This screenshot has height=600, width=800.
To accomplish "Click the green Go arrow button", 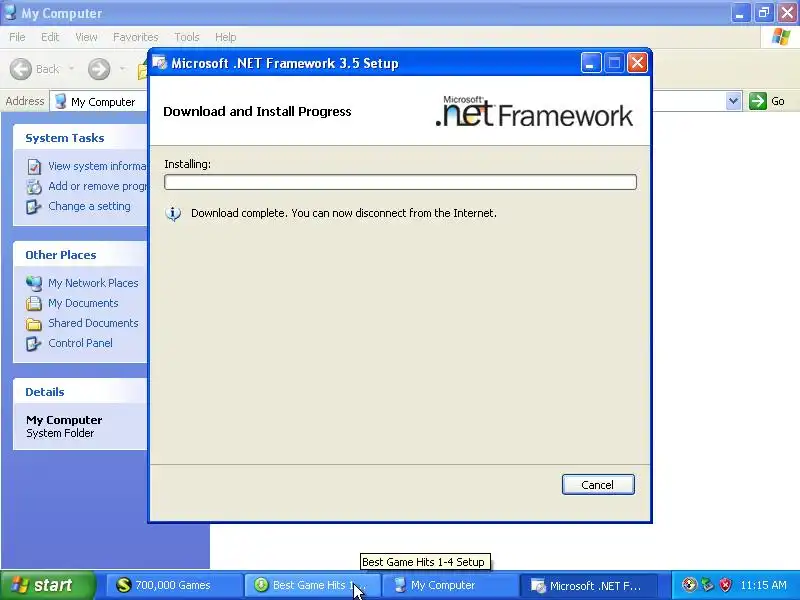I will pos(758,101).
